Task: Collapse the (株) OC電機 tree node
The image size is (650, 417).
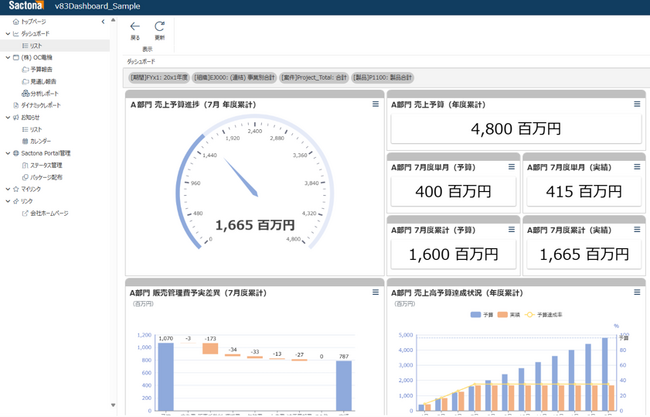Action: (x=7, y=58)
